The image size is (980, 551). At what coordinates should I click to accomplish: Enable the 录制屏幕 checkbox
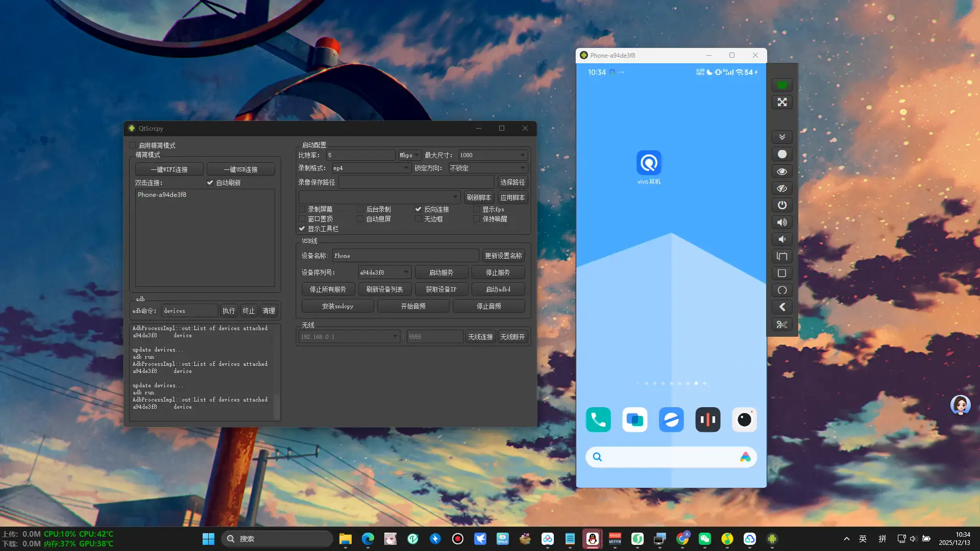[x=302, y=209]
